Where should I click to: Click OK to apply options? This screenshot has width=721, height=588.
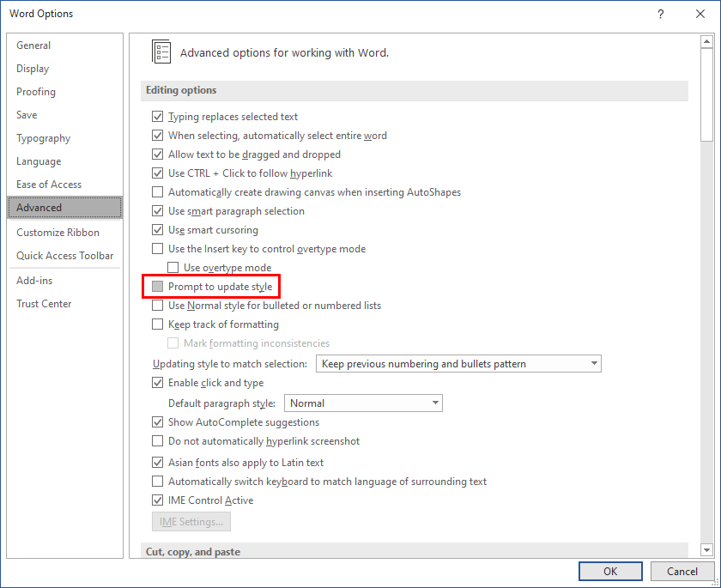tap(610, 571)
